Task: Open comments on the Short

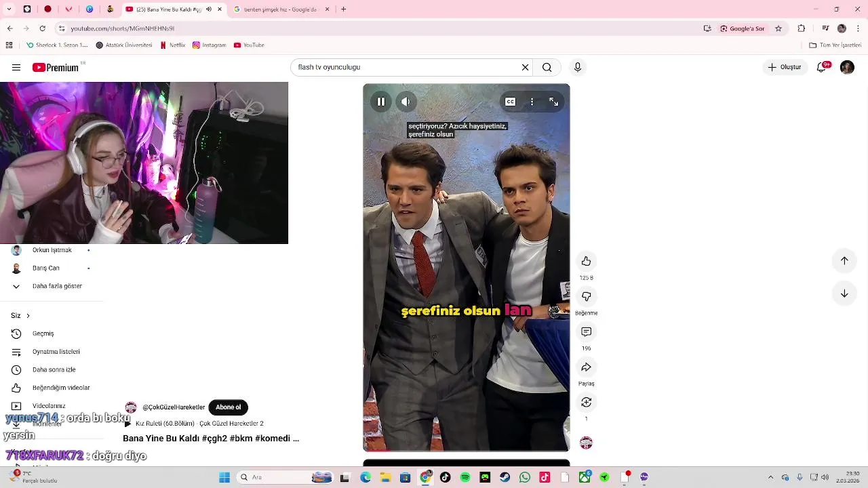Action: click(x=586, y=332)
